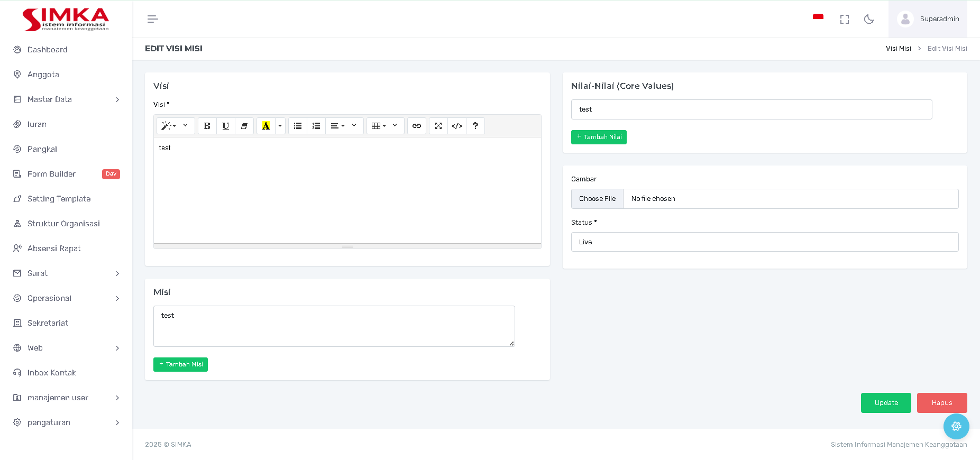Click the yellow highlight color button
Viewport: 980px width, 460px height.
[265, 126]
